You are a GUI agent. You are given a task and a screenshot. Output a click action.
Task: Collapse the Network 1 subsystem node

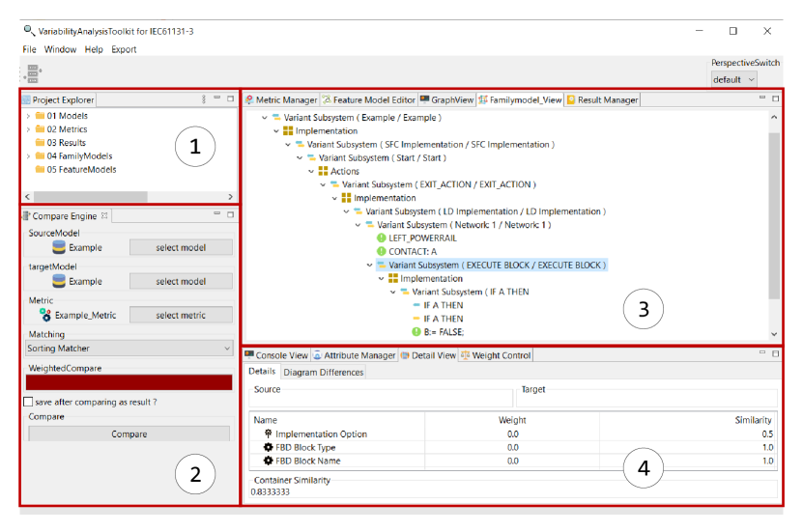click(x=358, y=225)
